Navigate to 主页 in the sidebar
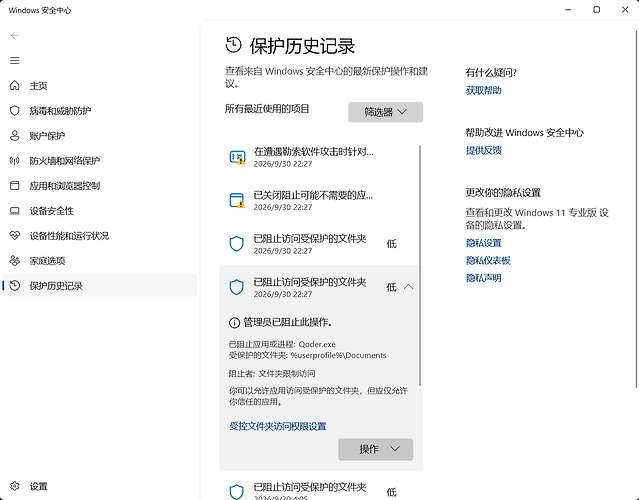This screenshot has width=639, height=500. coord(99,86)
